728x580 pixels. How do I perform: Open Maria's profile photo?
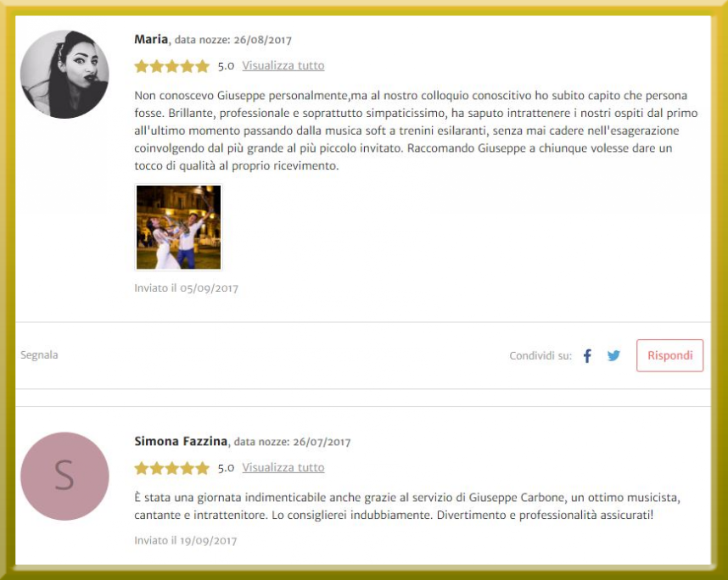click(x=64, y=75)
